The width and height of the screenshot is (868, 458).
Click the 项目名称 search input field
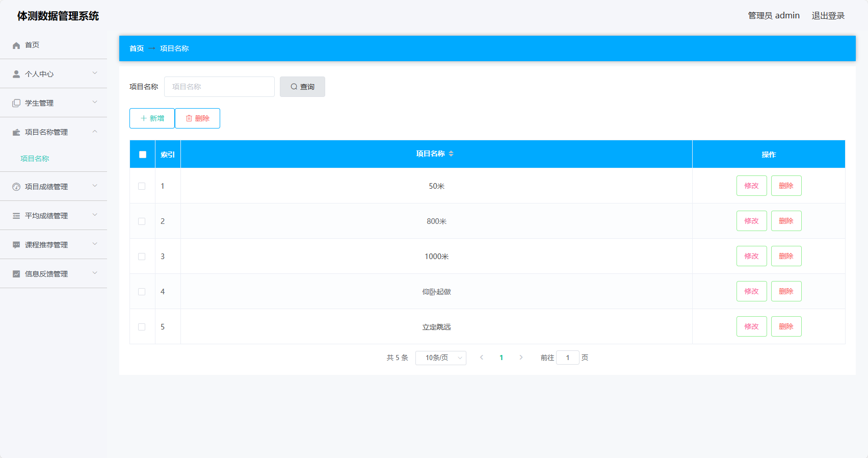point(219,87)
